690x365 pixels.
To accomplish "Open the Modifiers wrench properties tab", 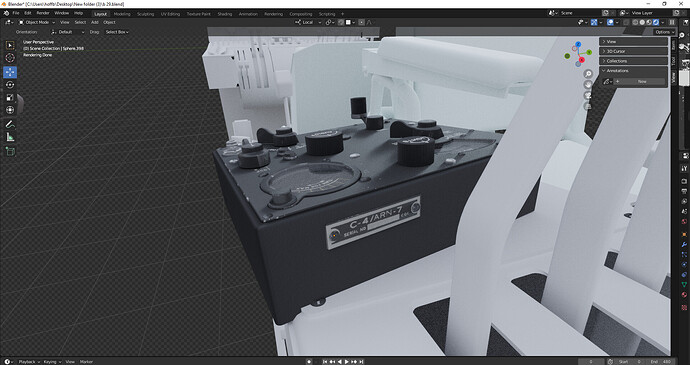I will (684, 244).
